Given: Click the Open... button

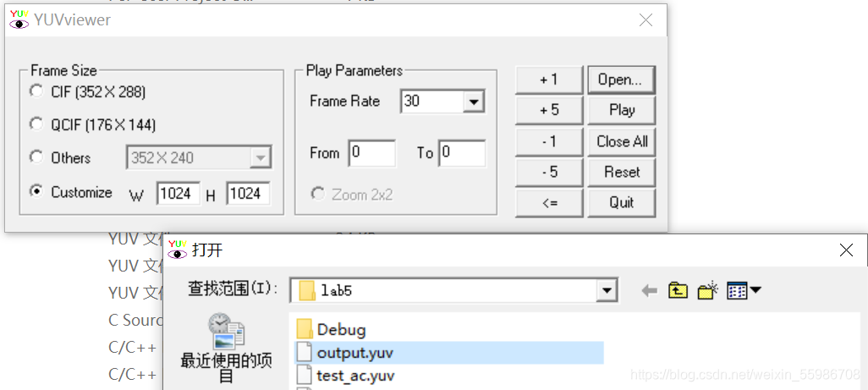Looking at the screenshot, I should (x=621, y=80).
